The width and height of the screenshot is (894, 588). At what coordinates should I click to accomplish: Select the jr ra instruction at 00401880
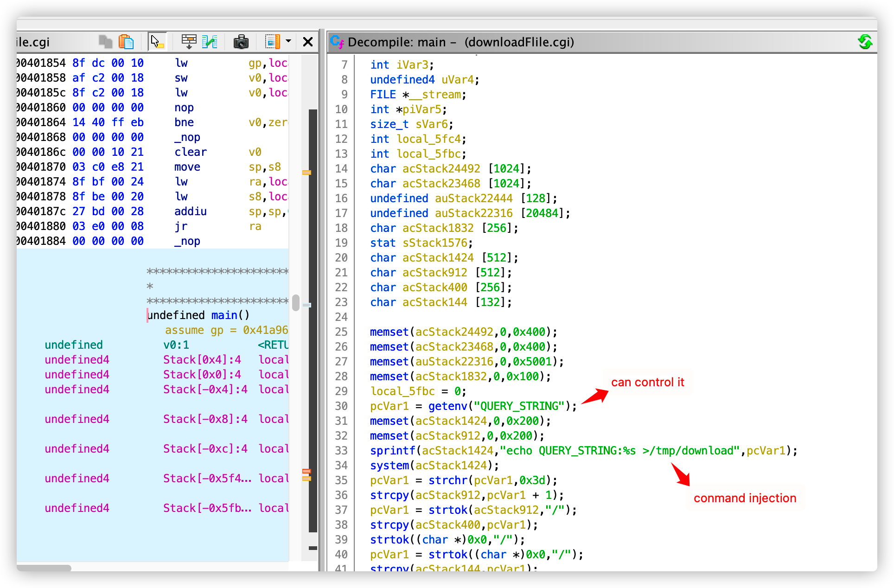point(181,226)
